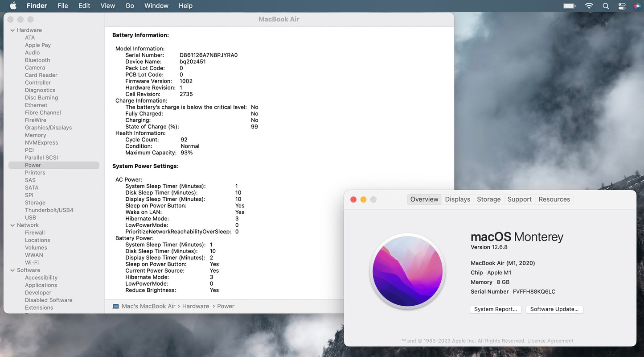Switch to the Displays tab

pos(457,199)
